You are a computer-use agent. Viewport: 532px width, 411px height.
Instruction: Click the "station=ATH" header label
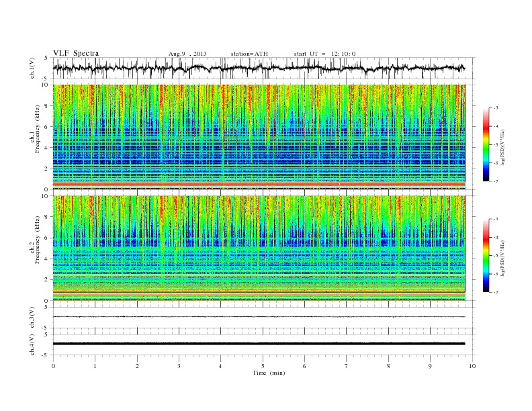[x=249, y=54]
